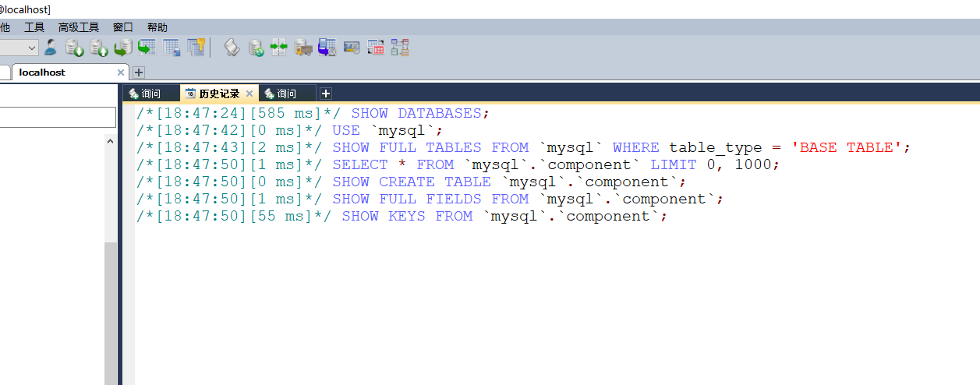
Task: Switch to the first 询问 query tab
Action: pos(150,94)
